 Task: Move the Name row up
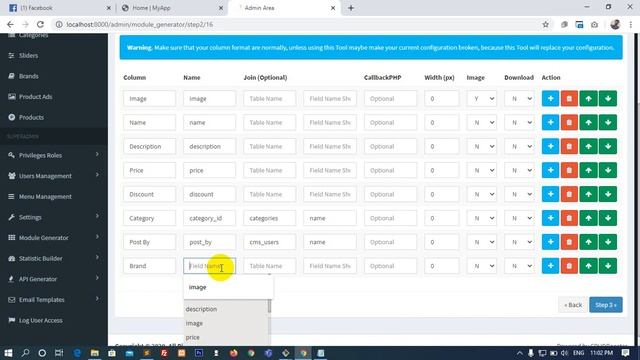[588, 122]
